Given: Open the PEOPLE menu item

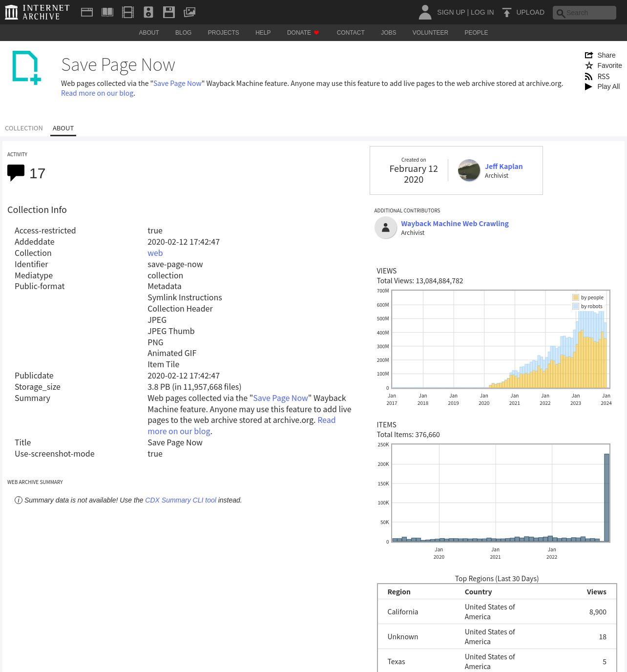Looking at the screenshot, I should pyautogui.click(x=476, y=33).
